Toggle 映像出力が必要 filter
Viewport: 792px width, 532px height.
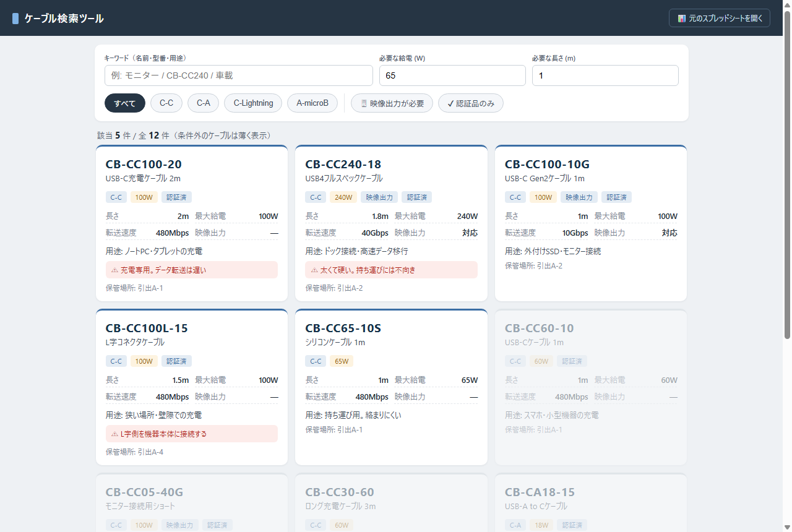click(x=392, y=103)
